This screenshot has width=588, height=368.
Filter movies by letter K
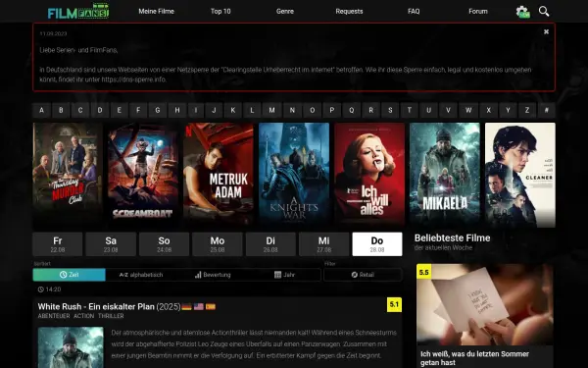click(x=233, y=110)
